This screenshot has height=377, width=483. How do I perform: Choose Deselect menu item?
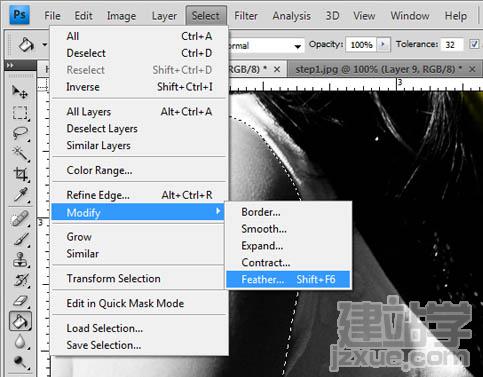[x=139, y=53]
